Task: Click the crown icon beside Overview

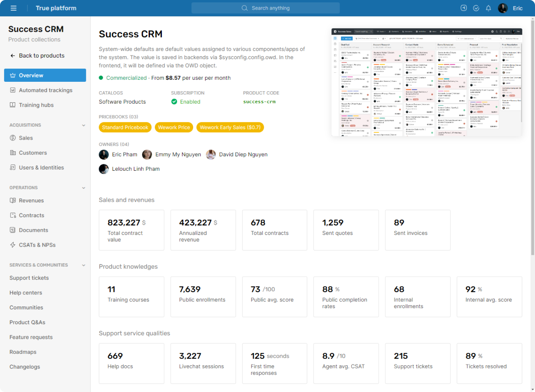Action: click(13, 75)
